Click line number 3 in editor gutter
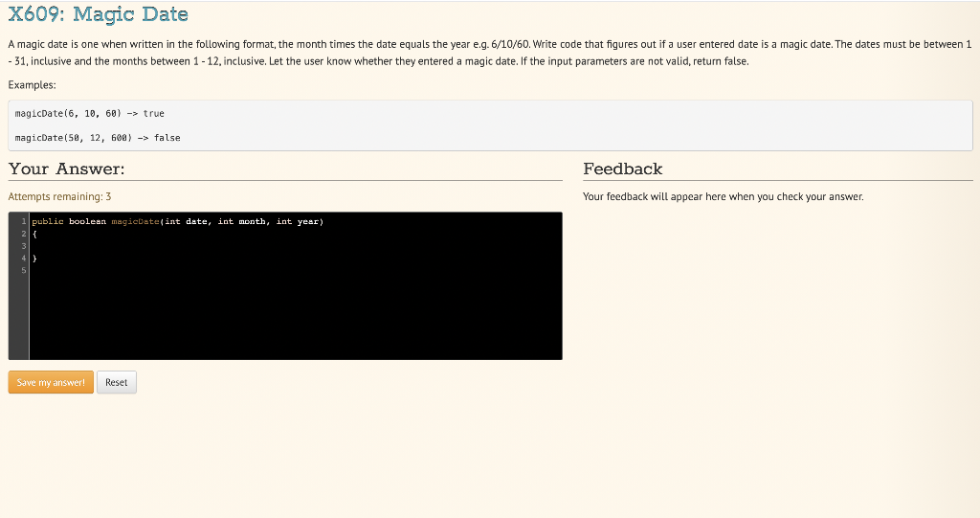The image size is (980, 518). pos(24,246)
